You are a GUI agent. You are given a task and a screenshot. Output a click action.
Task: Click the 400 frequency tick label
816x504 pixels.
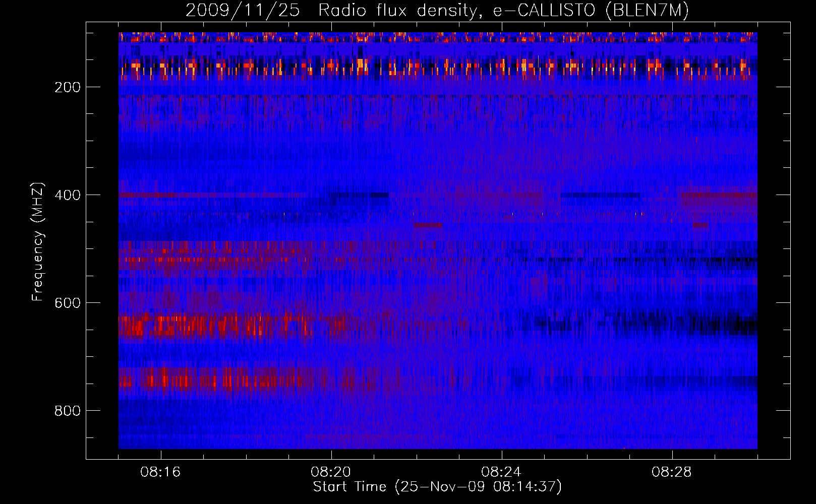tap(68, 195)
